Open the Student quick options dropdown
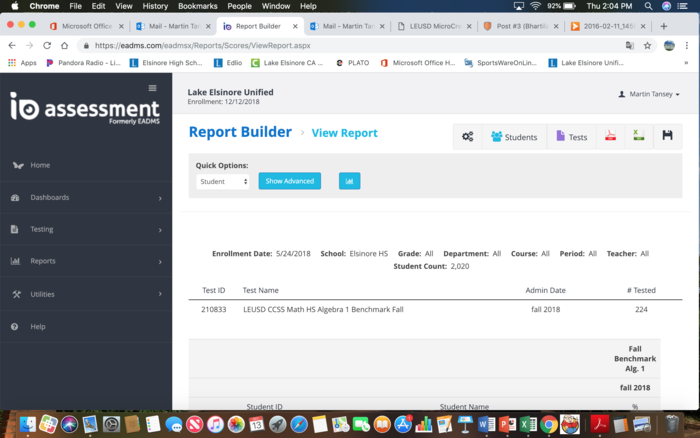Image resolution: width=700 pixels, height=438 pixels. click(222, 182)
